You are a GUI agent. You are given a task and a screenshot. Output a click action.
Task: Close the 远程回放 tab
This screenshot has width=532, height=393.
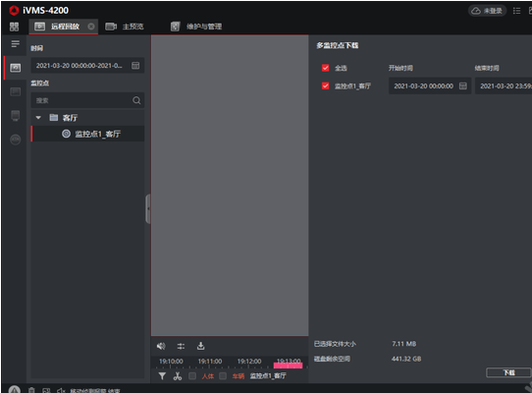91,27
